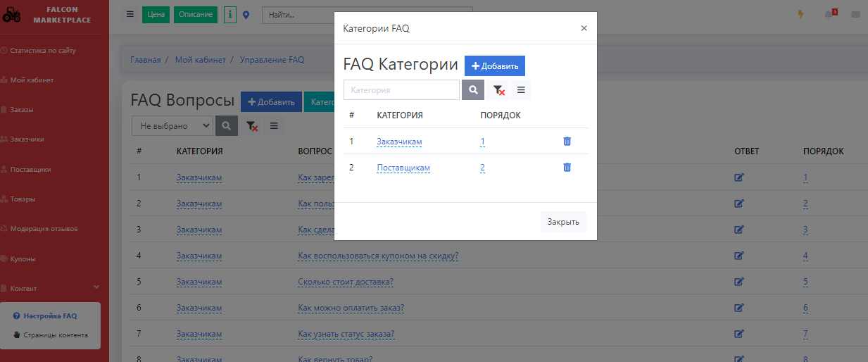Click Добавить button in FAQ Категории modal

coord(494,65)
